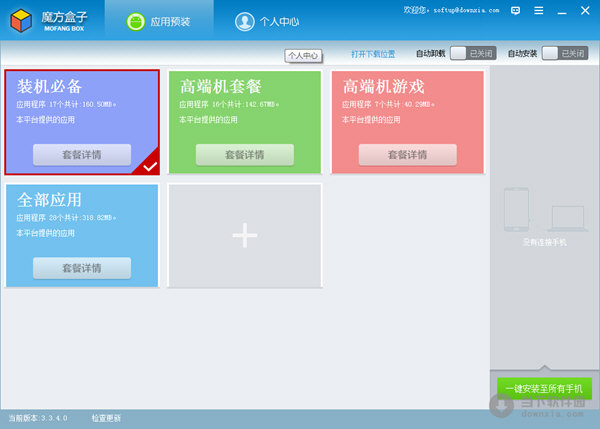Click 检查更新 in the status bar
This screenshot has width=600, height=429.
[x=106, y=418]
